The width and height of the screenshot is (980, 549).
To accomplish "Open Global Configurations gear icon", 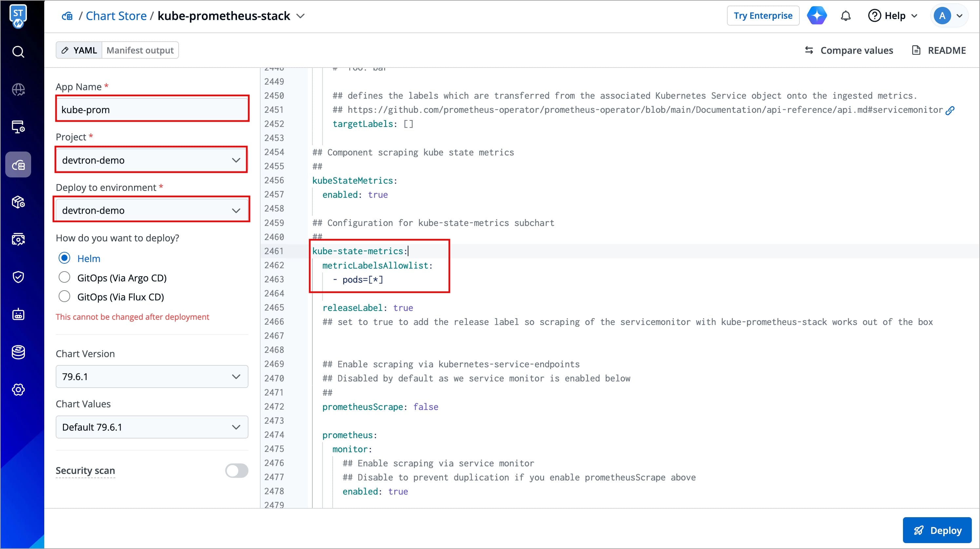I will pyautogui.click(x=18, y=390).
